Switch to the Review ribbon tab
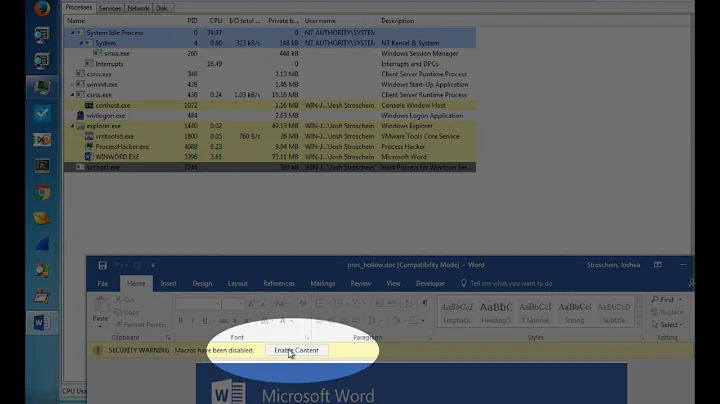Image resolution: width=720 pixels, height=404 pixels. pos(360,284)
